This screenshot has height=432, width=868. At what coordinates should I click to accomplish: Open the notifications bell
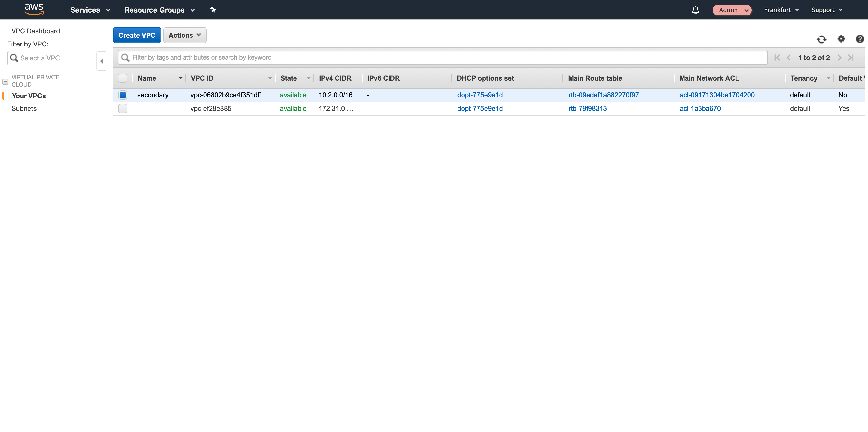click(695, 10)
